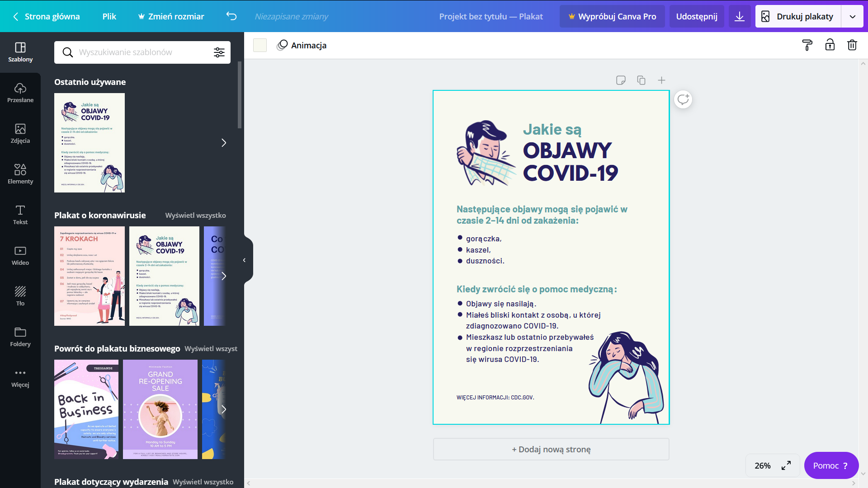Click the undo arrow icon
The image size is (868, 488).
point(231,17)
